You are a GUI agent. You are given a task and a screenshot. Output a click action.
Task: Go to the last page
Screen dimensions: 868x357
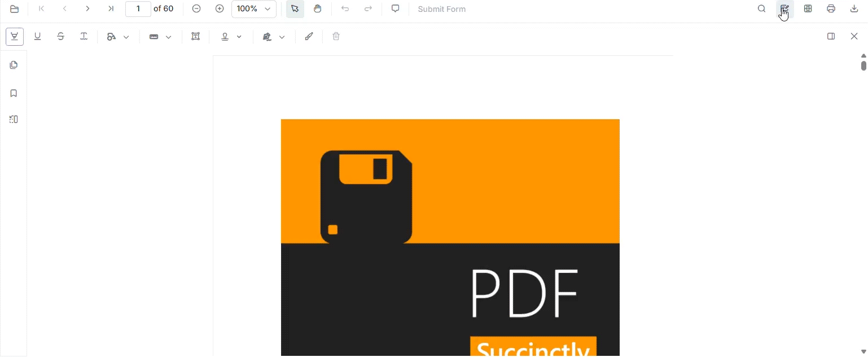pyautogui.click(x=111, y=8)
